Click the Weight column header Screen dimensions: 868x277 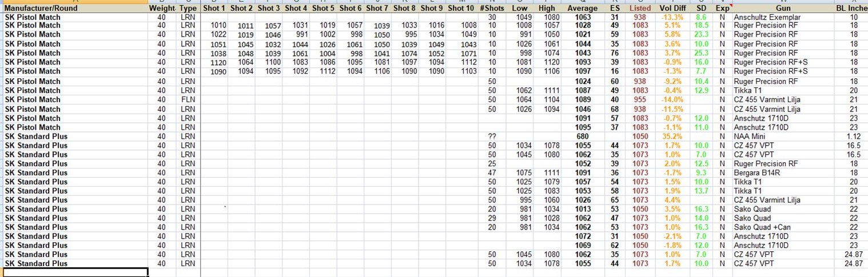point(162,9)
